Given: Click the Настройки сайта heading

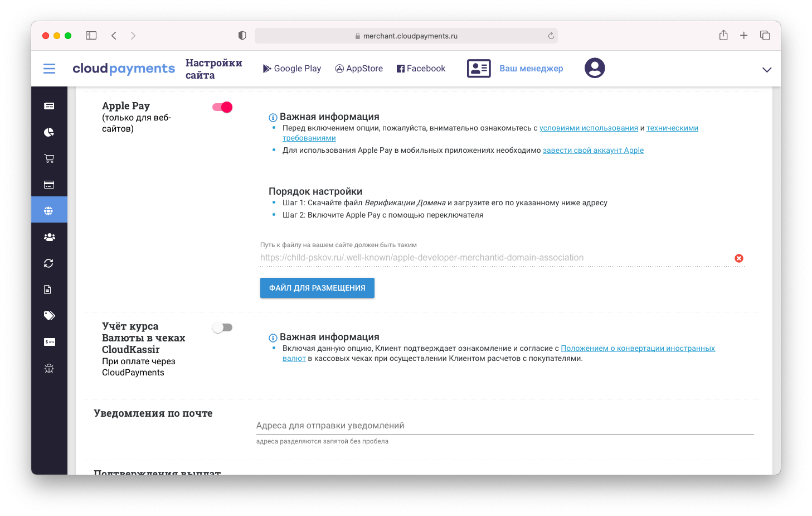Looking at the screenshot, I should point(213,69).
